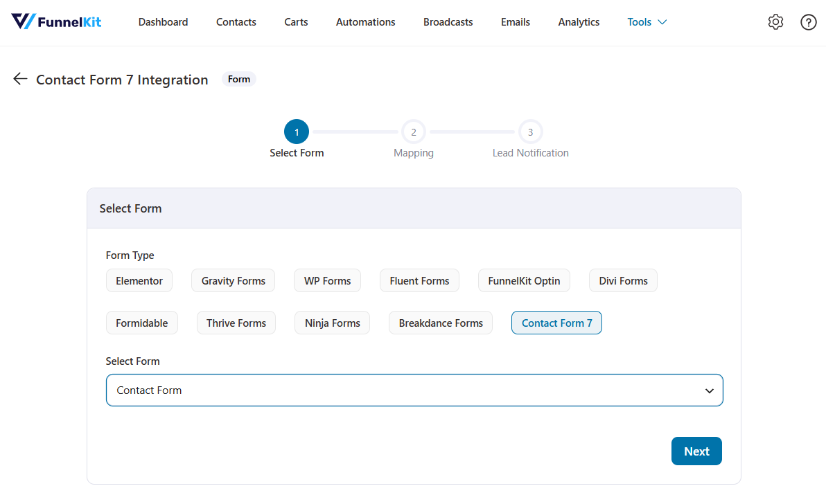This screenshot has height=504, width=826.
Task: Go back using the left arrow
Action: 20,79
